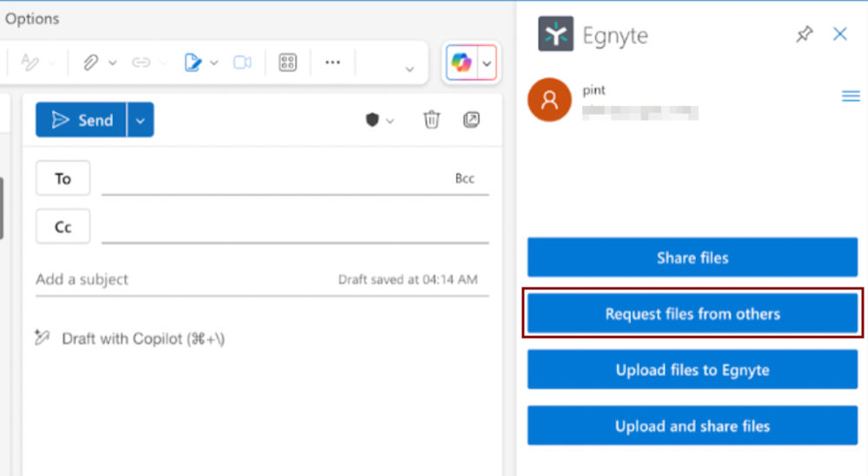
Task: Click Draft with Copilot
Action: click(x=129, y=338)
